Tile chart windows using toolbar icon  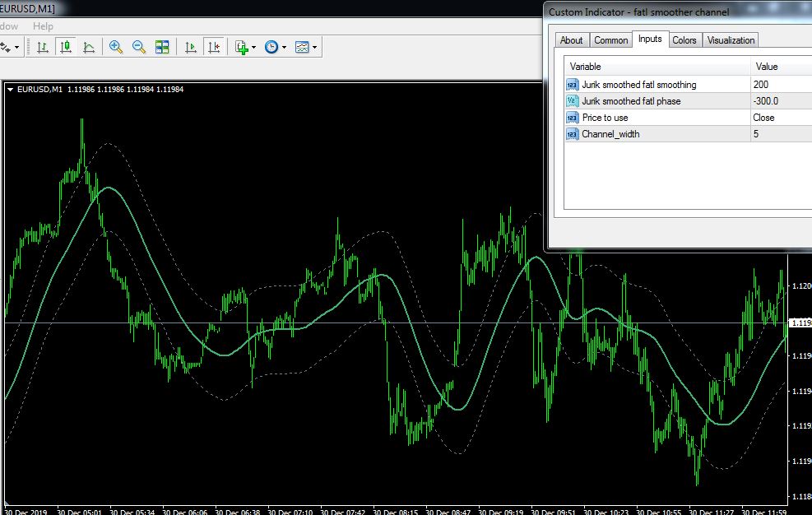(x=162, y=47)
